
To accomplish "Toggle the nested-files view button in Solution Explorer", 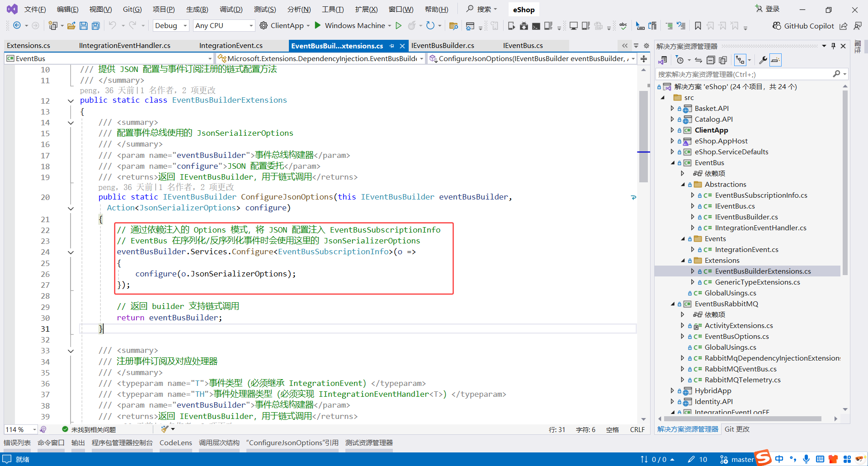I will click(740, 60).
